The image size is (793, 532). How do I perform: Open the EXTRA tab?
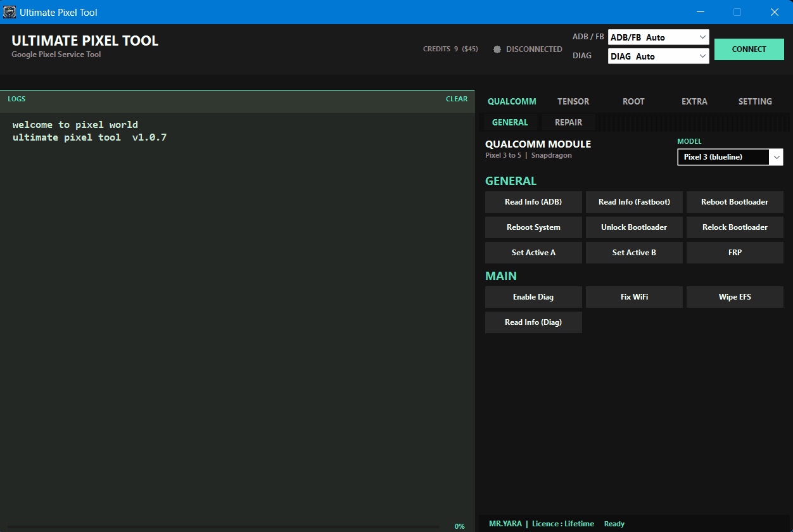click(x=694, y=101)
